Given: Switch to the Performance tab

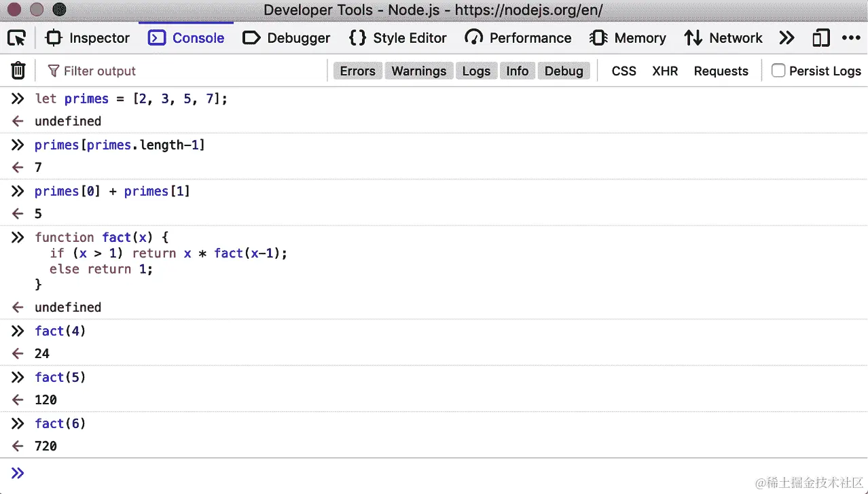Looking at the screenshot, I should coord(518,38).
